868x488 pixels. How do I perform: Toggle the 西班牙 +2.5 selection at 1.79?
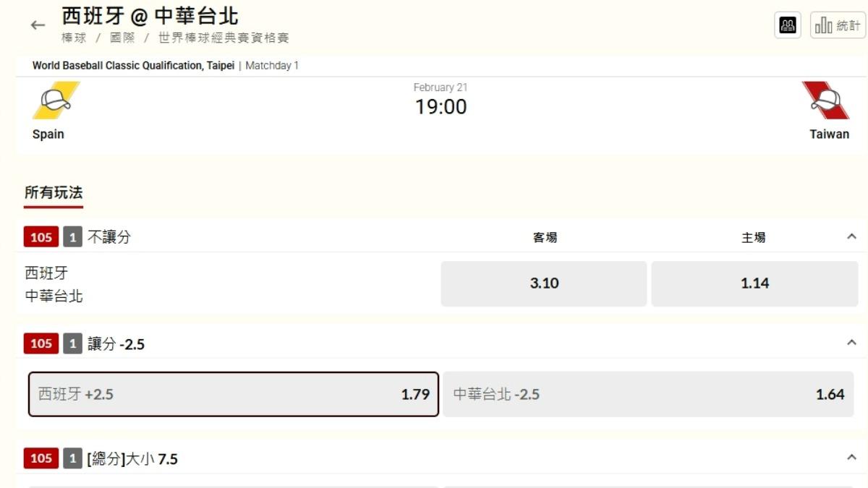pos(234,394)
